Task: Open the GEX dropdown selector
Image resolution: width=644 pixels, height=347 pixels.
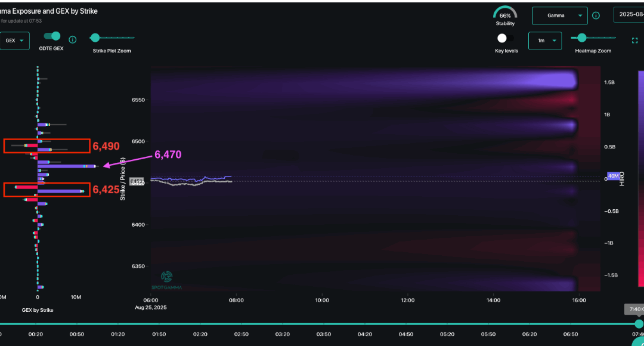Action: (x=14, y=41)
